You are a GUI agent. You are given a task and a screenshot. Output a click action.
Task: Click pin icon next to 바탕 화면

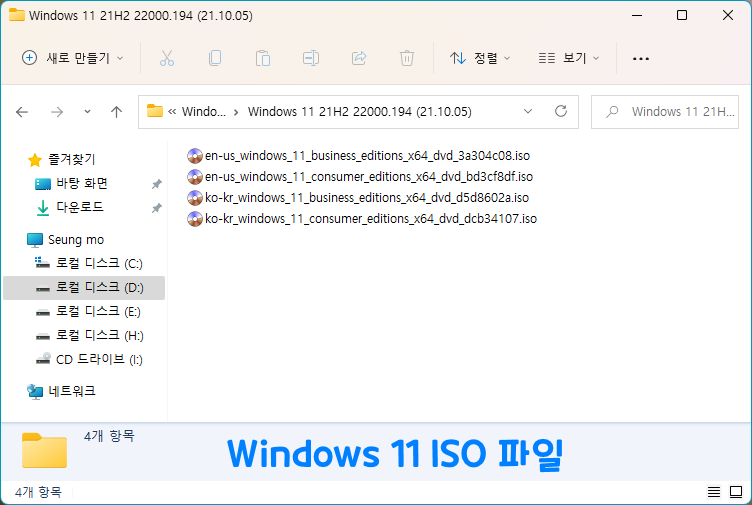click(x=156, y=184)
